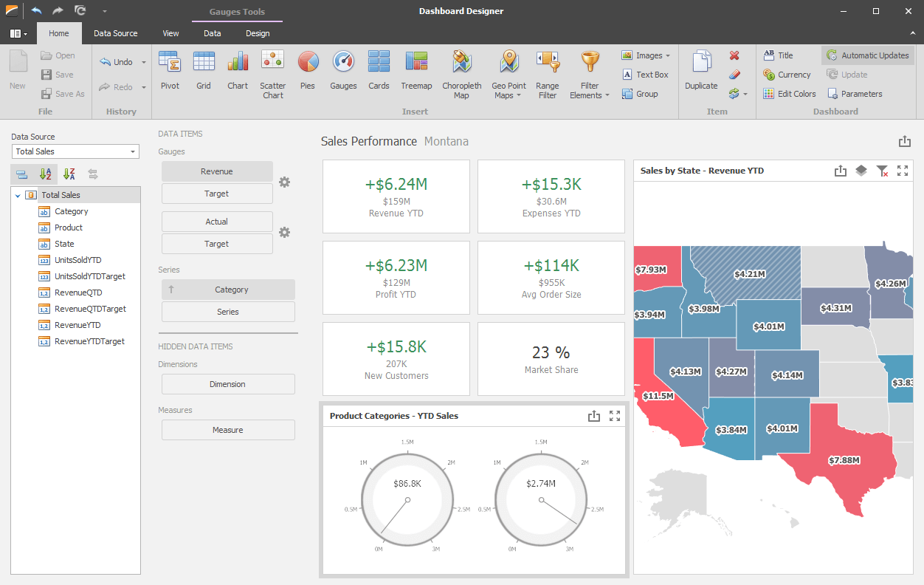Insert a Choropleth Map item
The width and height of the screenshot is (924, 585).
tap(461, 74)
